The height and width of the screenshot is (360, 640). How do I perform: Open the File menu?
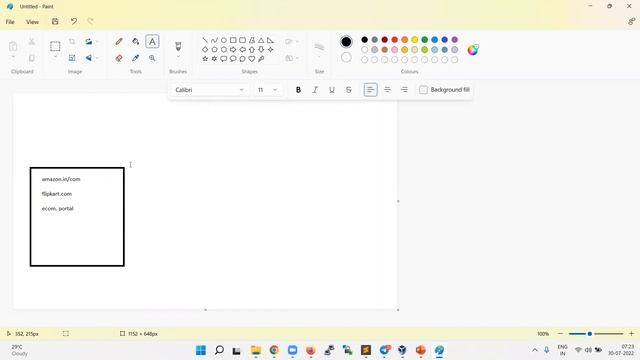pos(10,22)
